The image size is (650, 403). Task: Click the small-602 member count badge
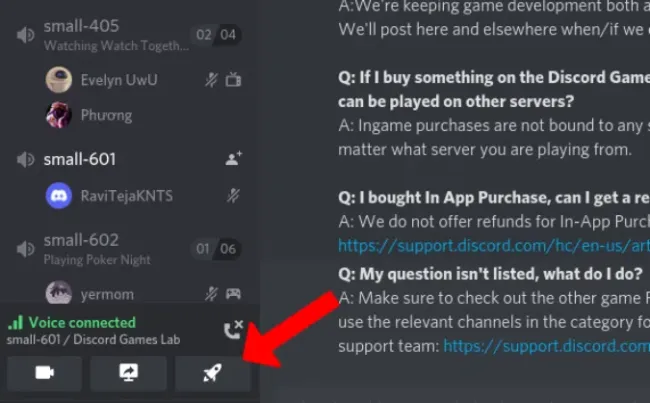click(216, 249)
